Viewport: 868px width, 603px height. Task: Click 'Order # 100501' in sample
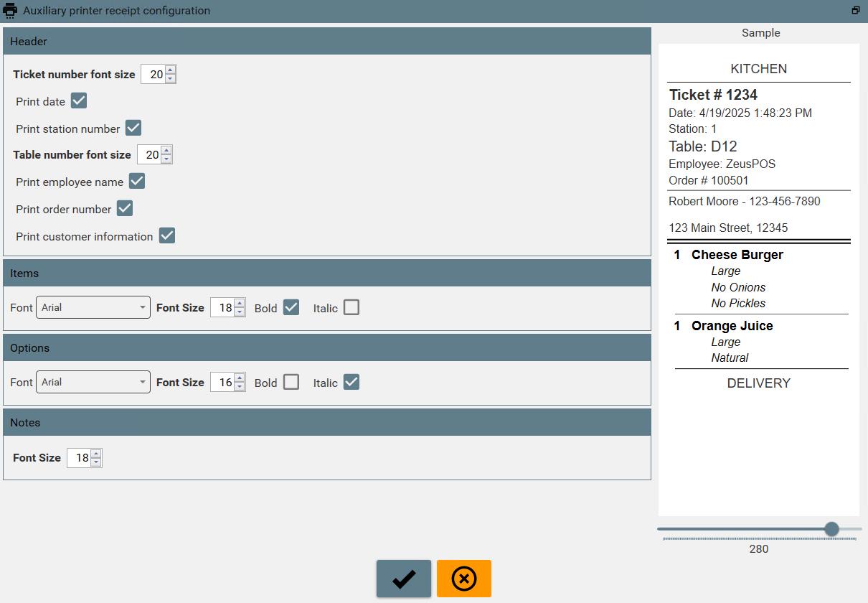tap(709, 181)
